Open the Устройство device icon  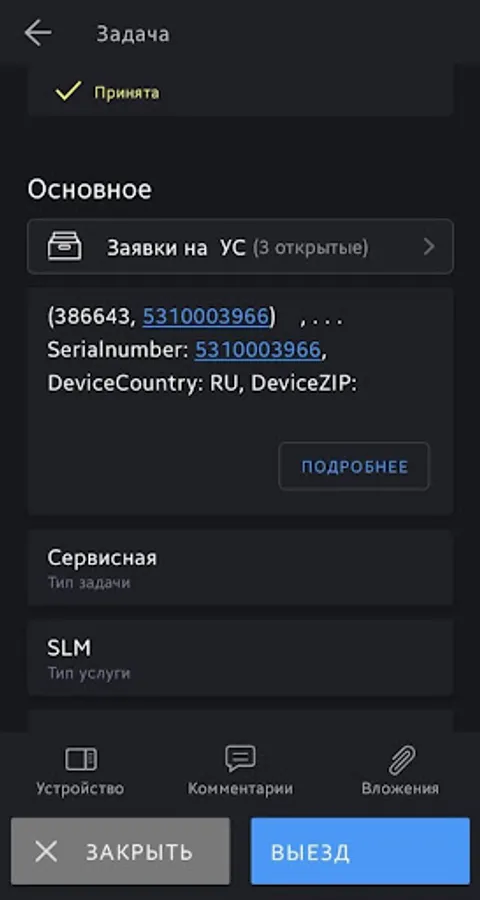tap(80, 759)
